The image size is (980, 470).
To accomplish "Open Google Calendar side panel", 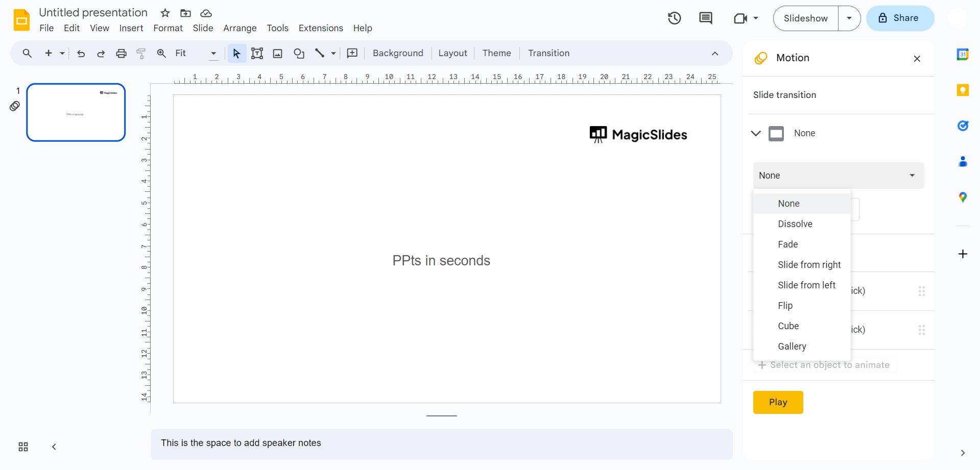I will (963, 54).
